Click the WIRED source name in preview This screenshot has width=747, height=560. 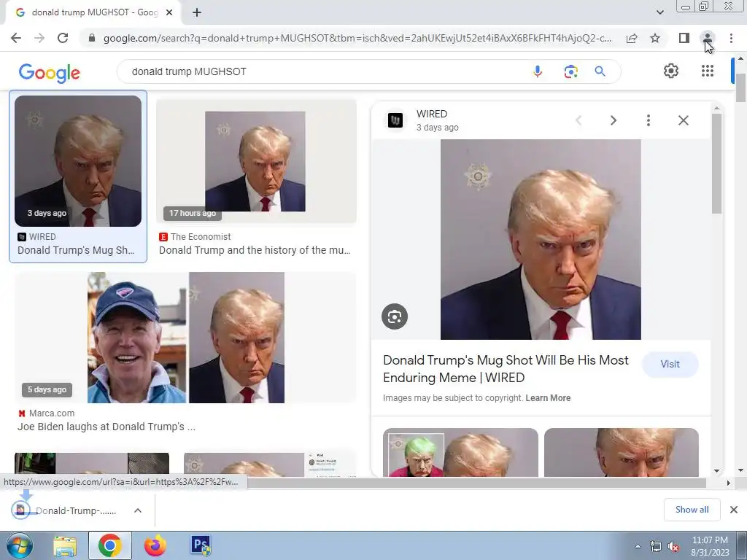click(432, 114)
